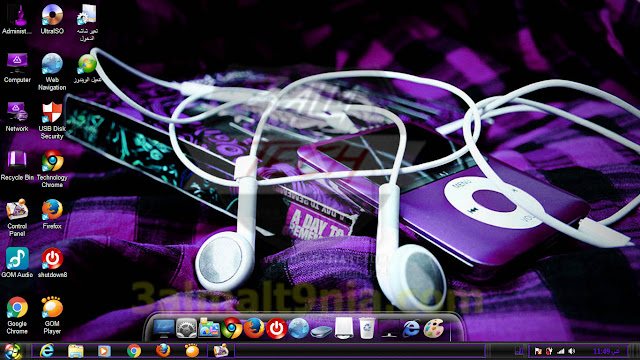The image size is (640, 360).
Task: Open the paint palette icon in the dock
Action: pyautogui.click(x=433, y=328)
